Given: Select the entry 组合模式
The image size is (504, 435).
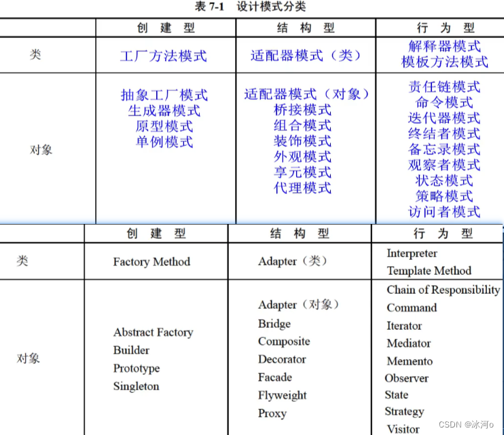Looking at the screenshot, I should (x=302, y=126).
